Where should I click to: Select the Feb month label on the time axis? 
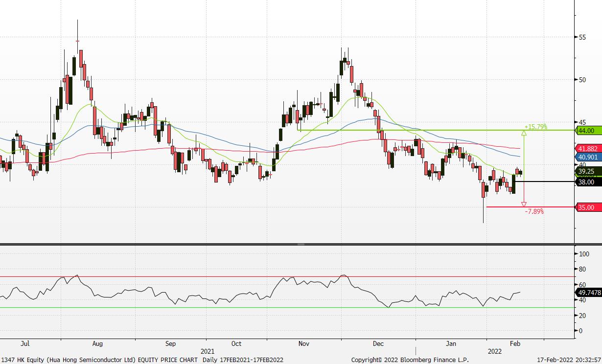pos(514,344)
